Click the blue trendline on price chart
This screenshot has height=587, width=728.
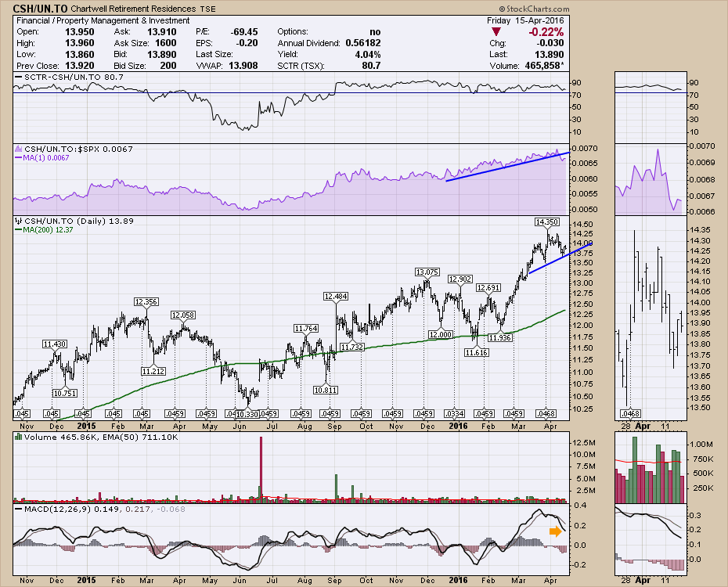coord(560,257)
